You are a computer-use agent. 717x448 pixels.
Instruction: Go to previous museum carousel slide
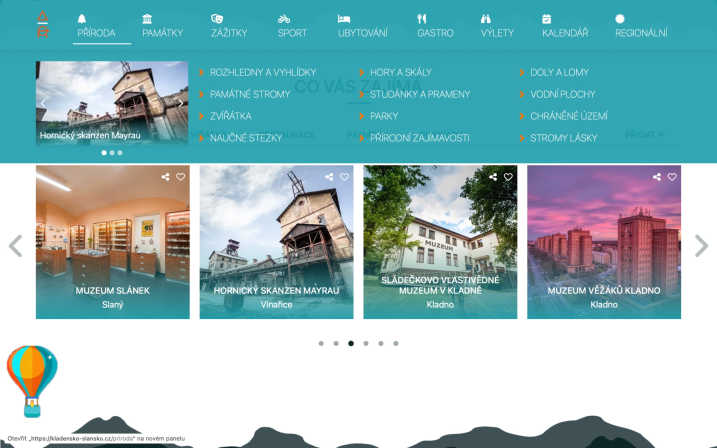pyautogui.click(x=16, y=246)
